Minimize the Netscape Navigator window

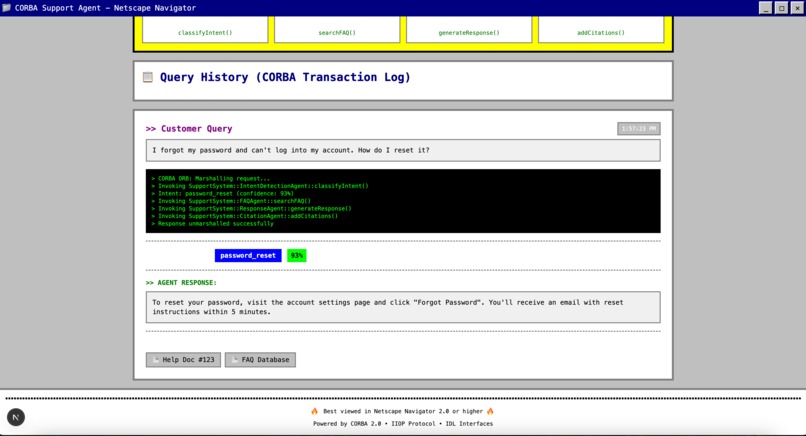765,8
